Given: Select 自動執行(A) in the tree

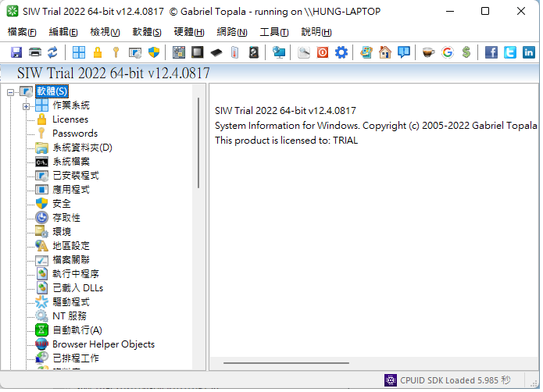Looking at the screenshot, I should tap(77, 330).
